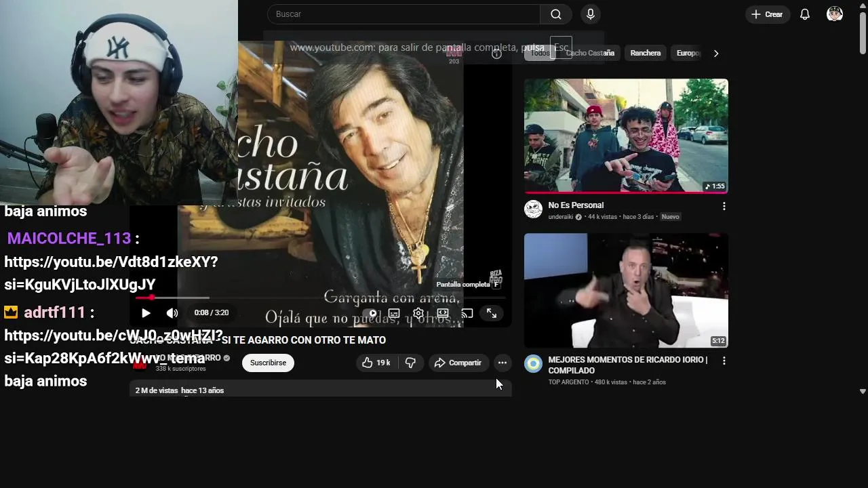Screen dimensions: 868x488
Task: Show more filter chips with the right arrow
Action: (716, 53)
